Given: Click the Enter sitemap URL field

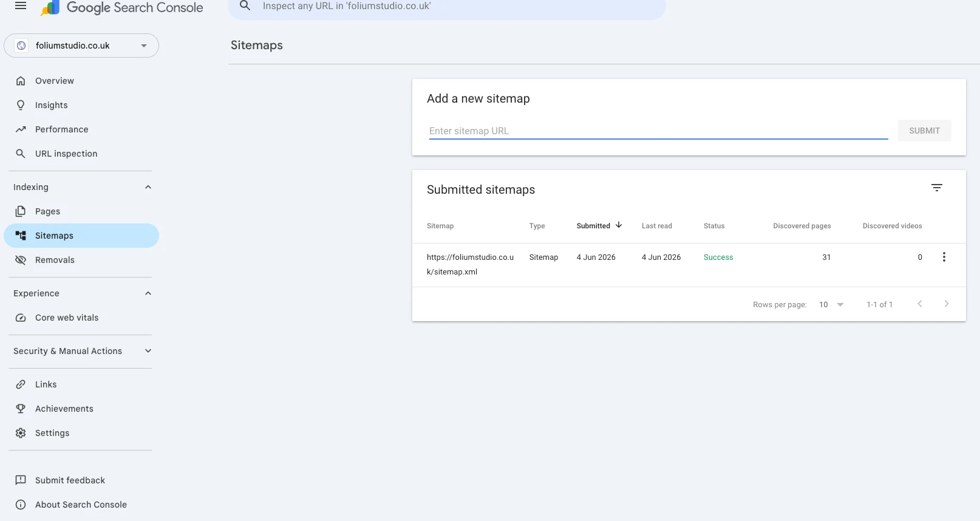Looking at the screenshot, I should click(x=658, y=131).
